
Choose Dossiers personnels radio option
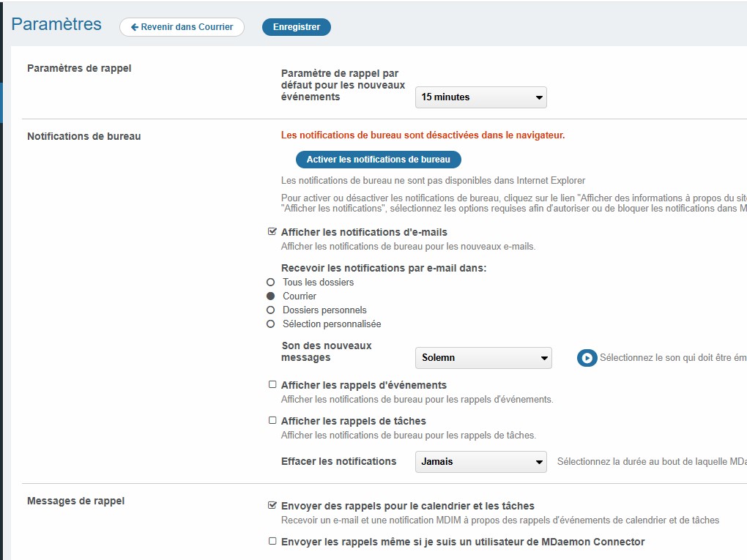pos(271,310)
